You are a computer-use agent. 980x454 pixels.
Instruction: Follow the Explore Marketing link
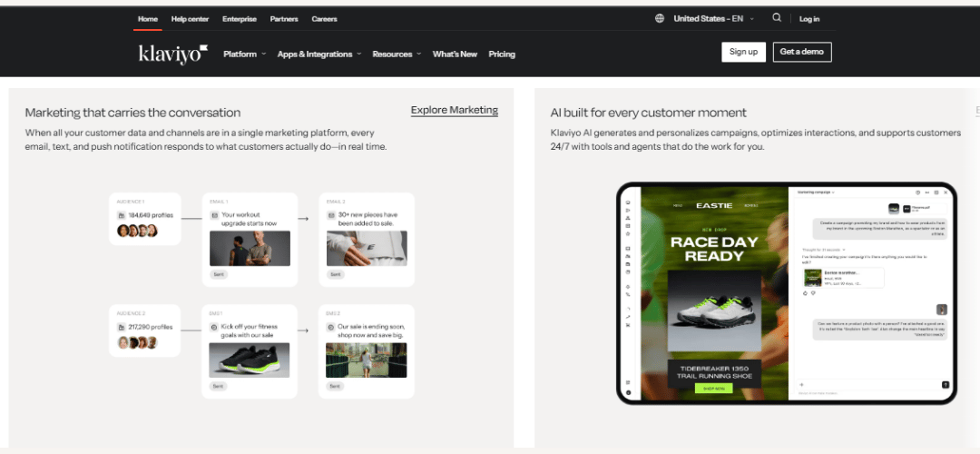[x=455, y=111]
